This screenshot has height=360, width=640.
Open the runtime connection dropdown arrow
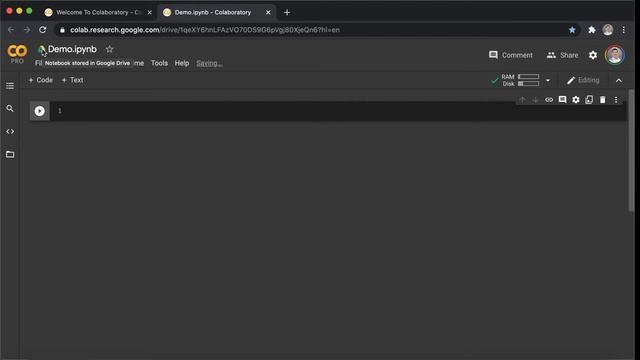click(x=548, y=80)
